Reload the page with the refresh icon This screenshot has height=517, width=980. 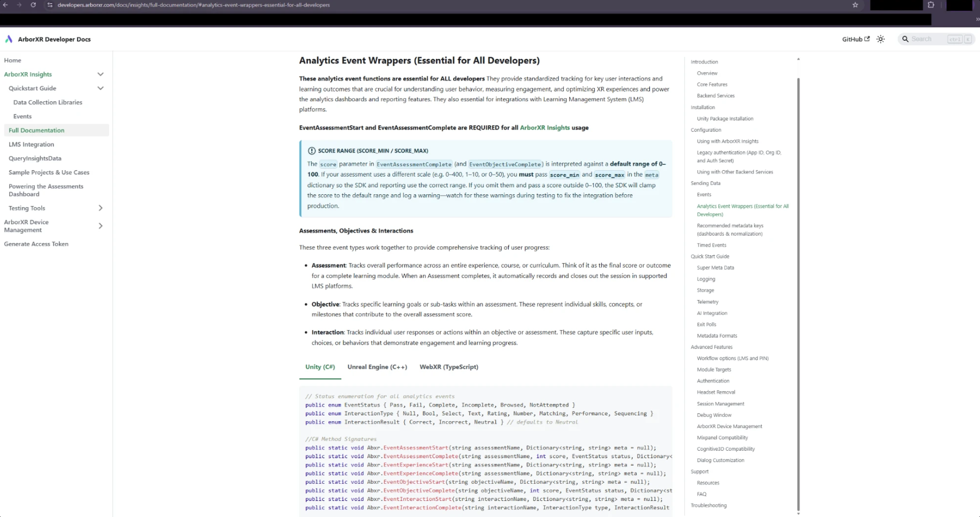(33, 5)
